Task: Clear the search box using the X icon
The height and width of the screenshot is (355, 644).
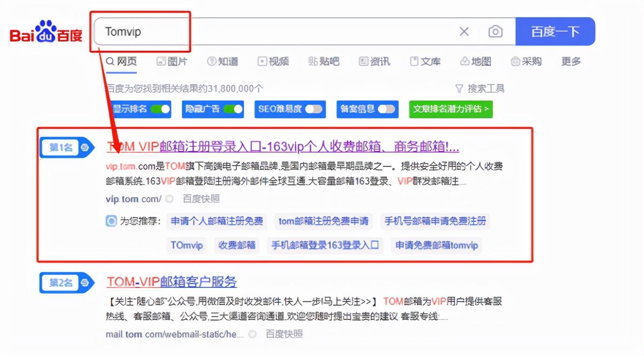Action: click(464, 31)
